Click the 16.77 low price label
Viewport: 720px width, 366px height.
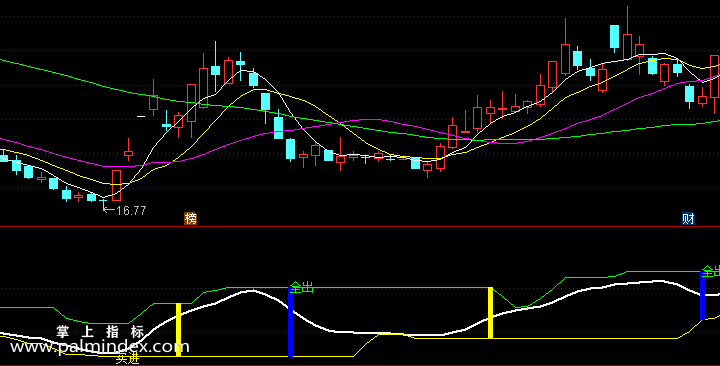coord(131,211)
